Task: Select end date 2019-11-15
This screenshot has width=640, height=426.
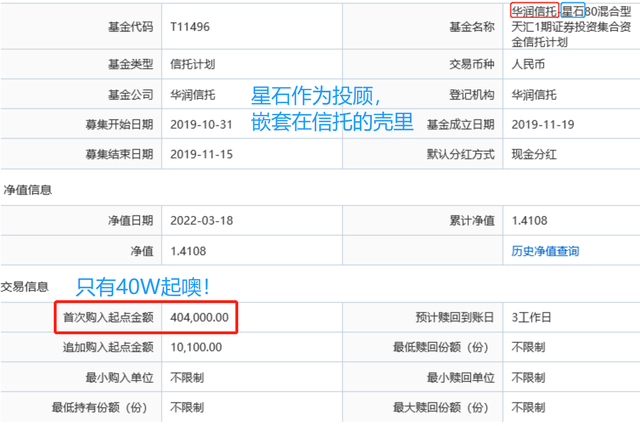Action: point(201,154)
